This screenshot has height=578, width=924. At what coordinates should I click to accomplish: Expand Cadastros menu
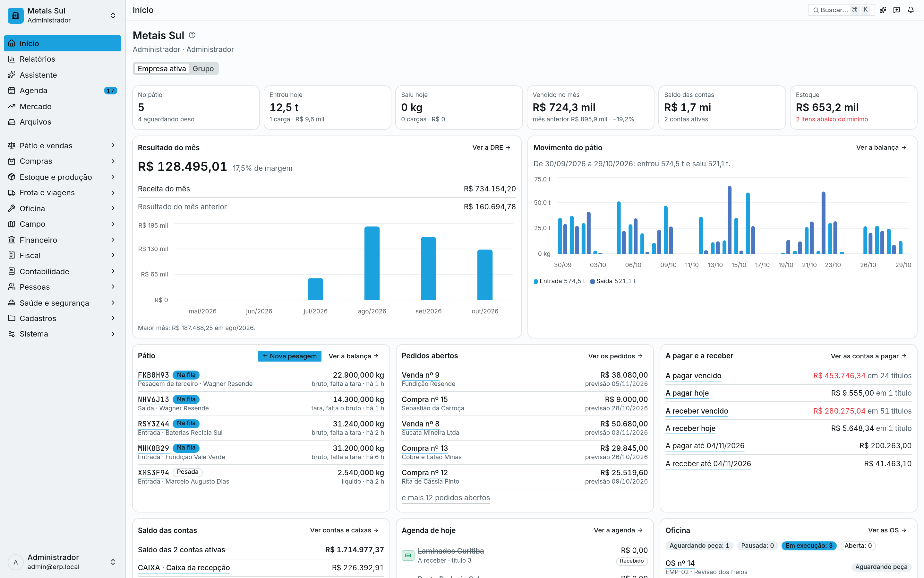(63, 318)
